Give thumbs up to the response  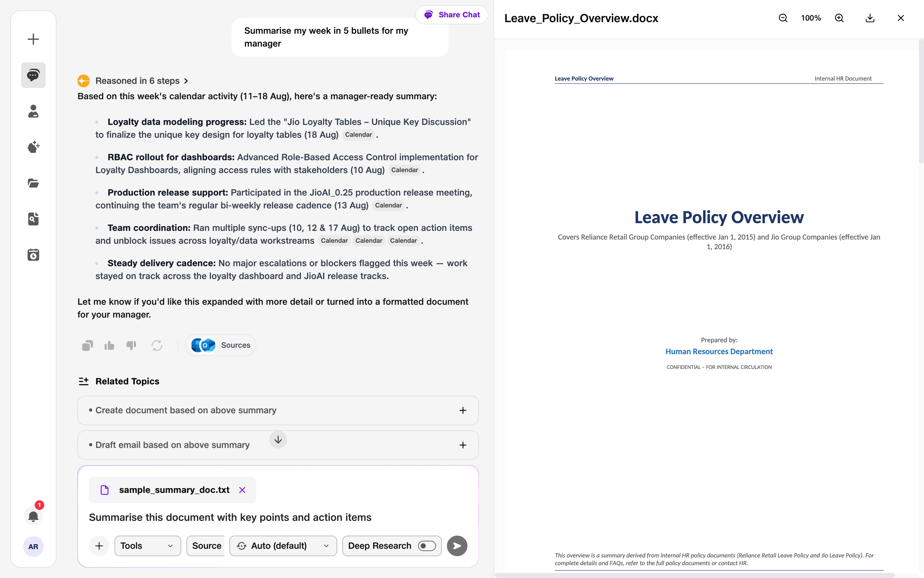pyautogui.click(x=109, y=346)
